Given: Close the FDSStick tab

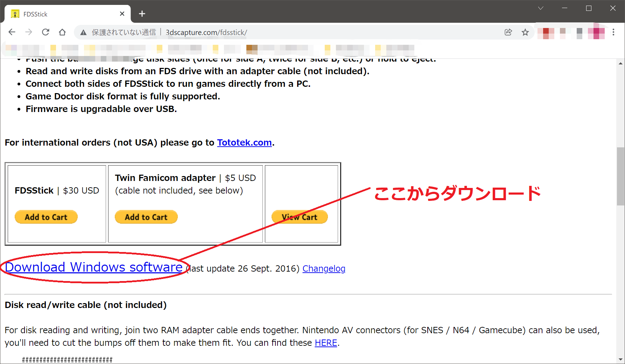Looking at the screenshot, I should click(x=122, y=14).
